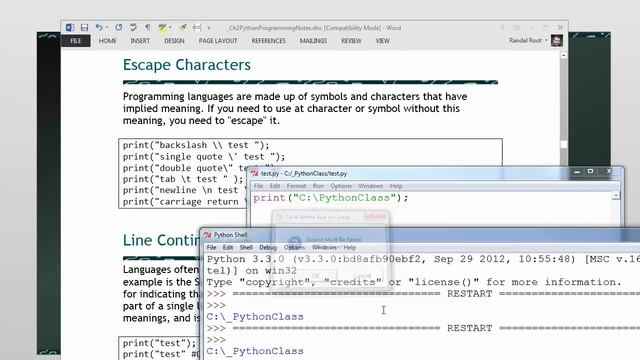Click the Word application icon in title bar

(x=70, y=28)
